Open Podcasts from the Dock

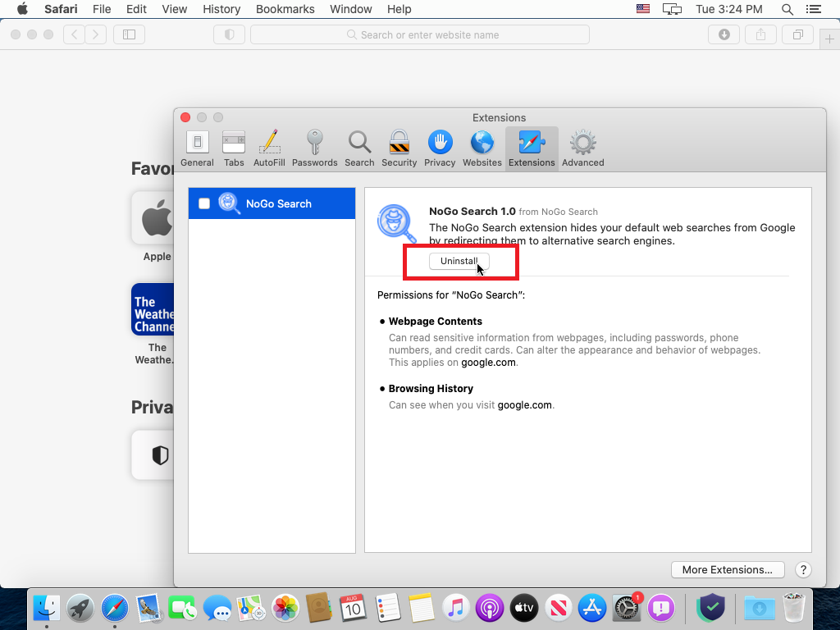tap(489, 608)
